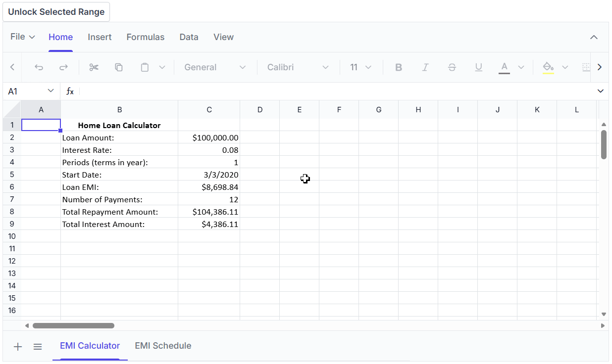Toggle bold formatting
612x364 pixels.
click(x=399, y=67)
